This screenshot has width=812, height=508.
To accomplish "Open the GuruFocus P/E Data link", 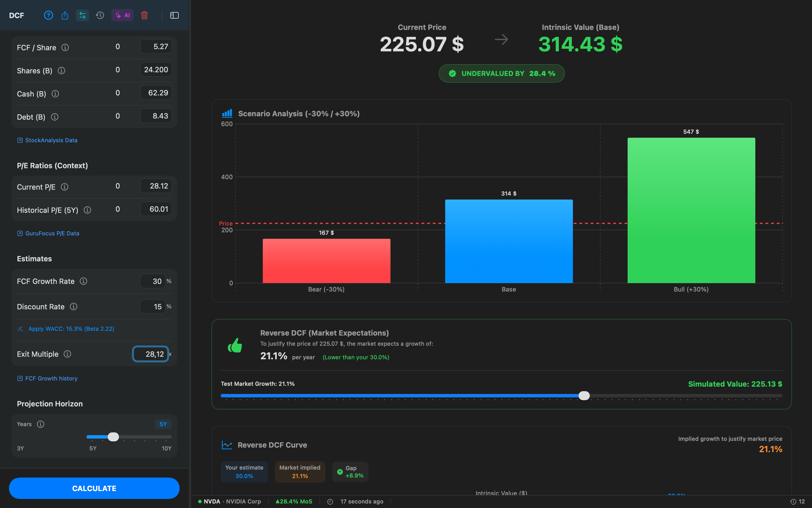I will pyautogui.click(x=48, y=233).
